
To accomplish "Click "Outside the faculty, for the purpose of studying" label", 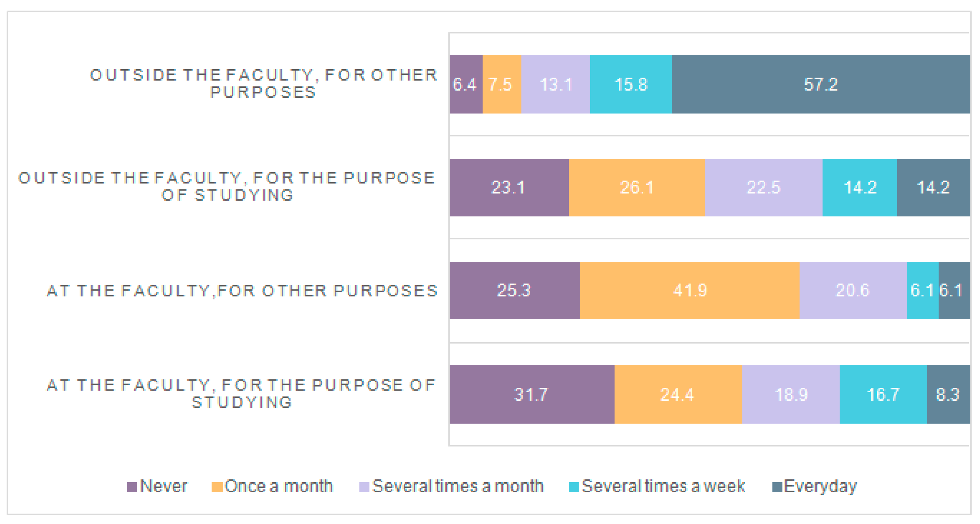I will click(x=227, y=186).
